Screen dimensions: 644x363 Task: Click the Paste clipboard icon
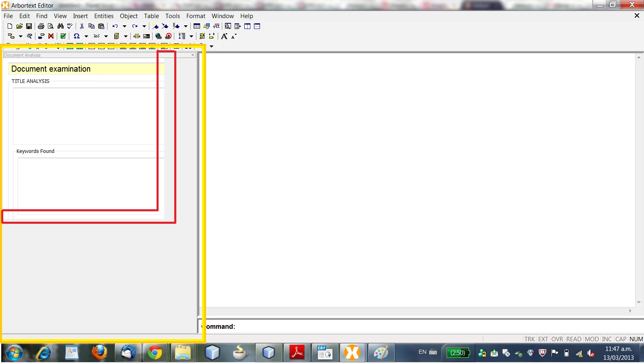[101, 26]
